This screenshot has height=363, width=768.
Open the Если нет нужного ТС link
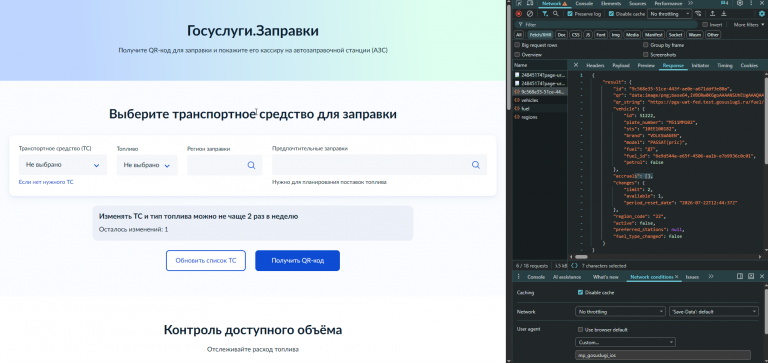(x=46, y=182)
